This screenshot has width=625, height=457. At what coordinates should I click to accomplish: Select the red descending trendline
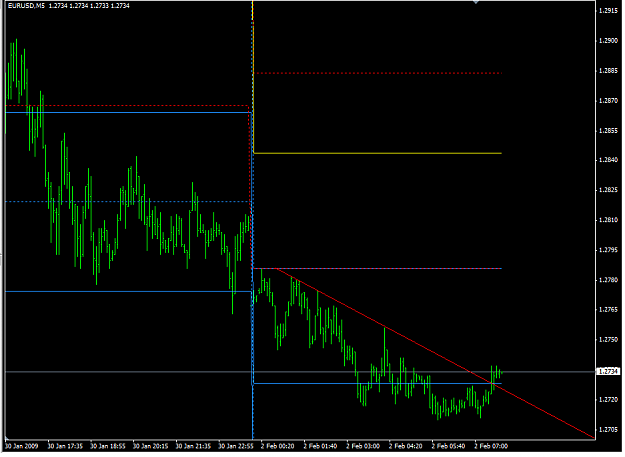tap(434, 353)
